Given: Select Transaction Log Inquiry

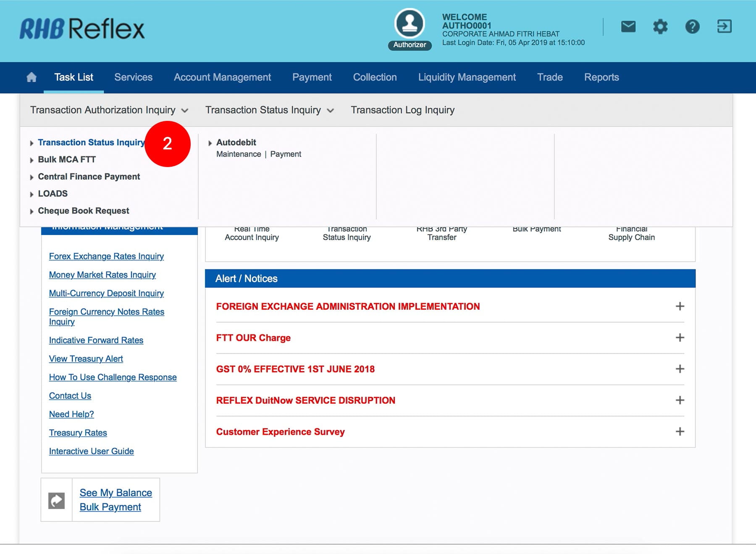Looking at the screenshot, I should pos(402,110).
